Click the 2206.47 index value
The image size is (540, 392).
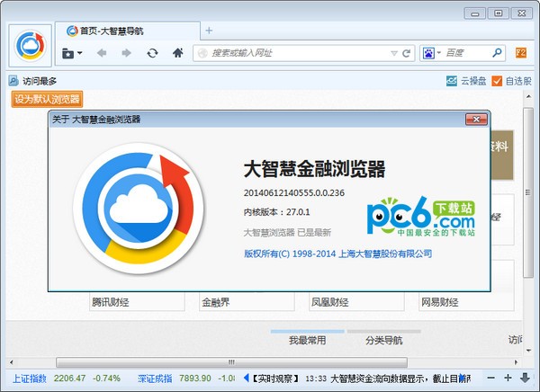tap(69, 379)
